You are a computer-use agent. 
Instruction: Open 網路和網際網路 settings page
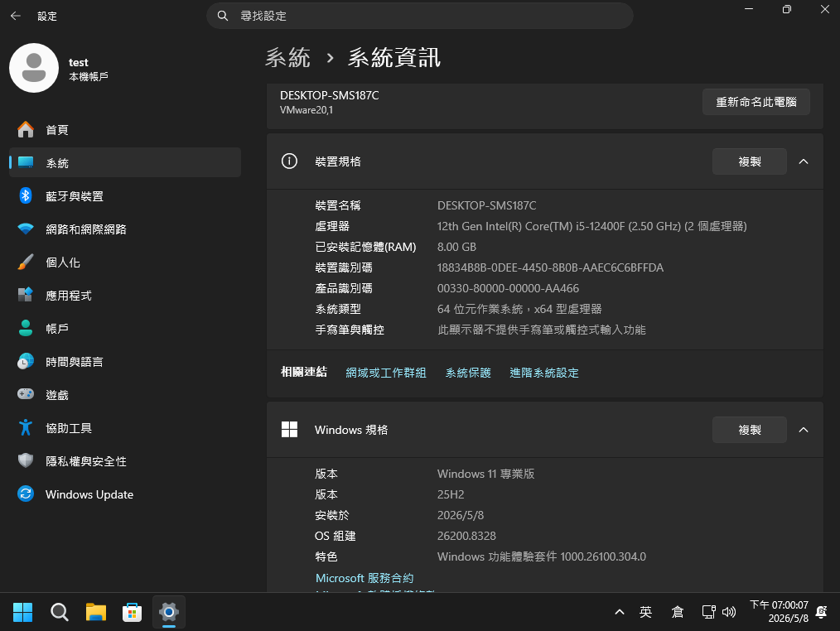click(x=125, y=229)
